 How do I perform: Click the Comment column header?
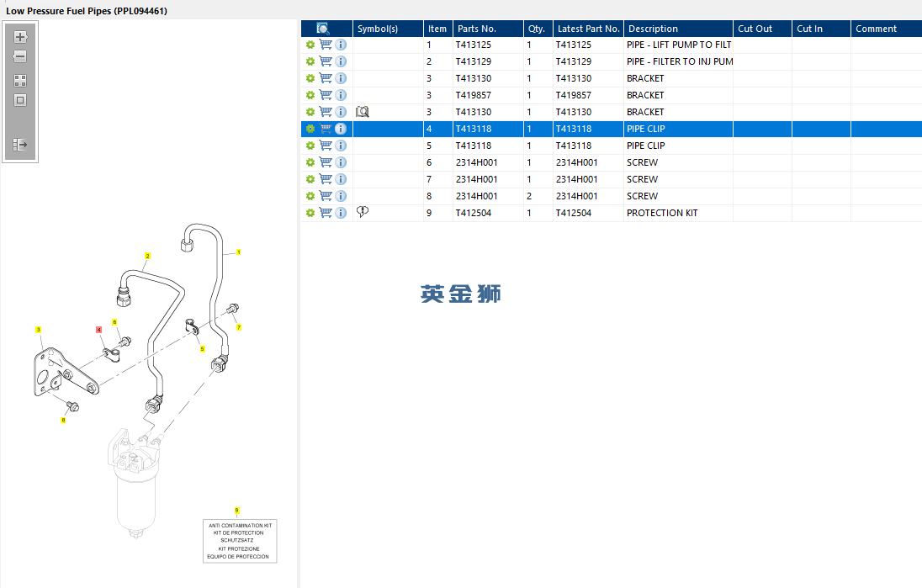click(x=886, y=29)
